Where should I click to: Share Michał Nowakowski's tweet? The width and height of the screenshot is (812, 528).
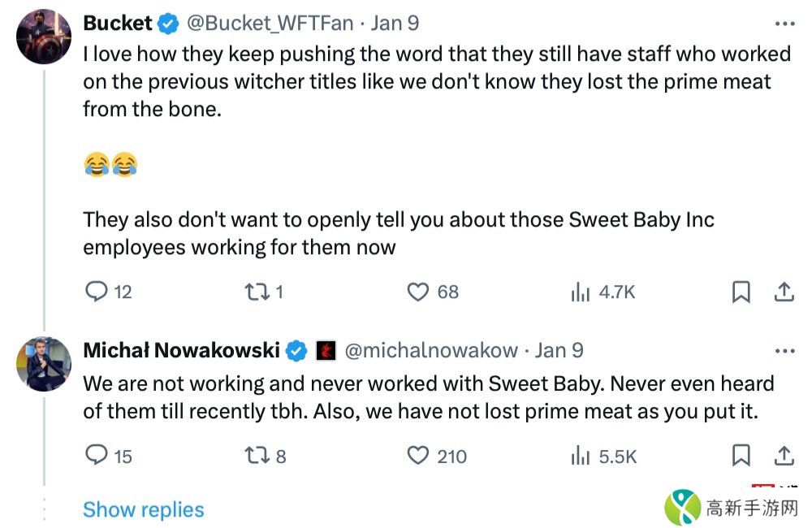pos(784,457)
